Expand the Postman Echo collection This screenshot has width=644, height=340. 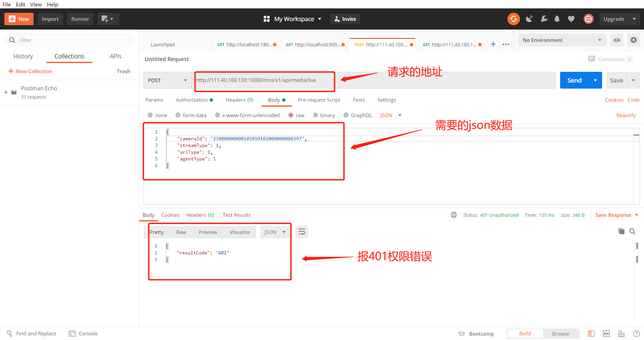[6, 92]
